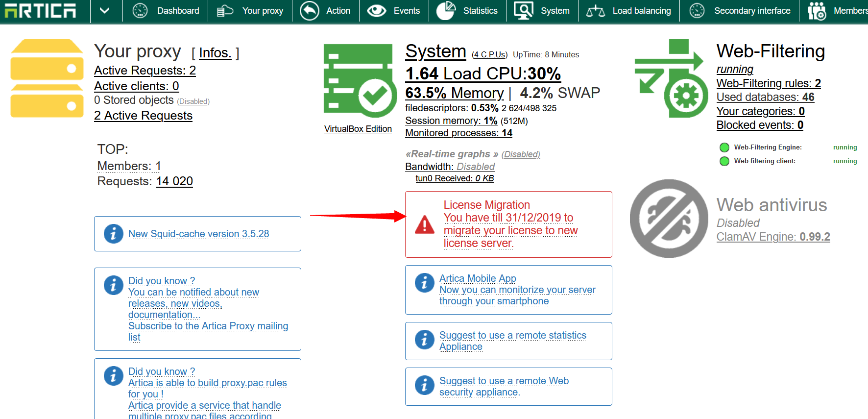Open the Infos. link next to Your proxy

(x=215, y=53)
